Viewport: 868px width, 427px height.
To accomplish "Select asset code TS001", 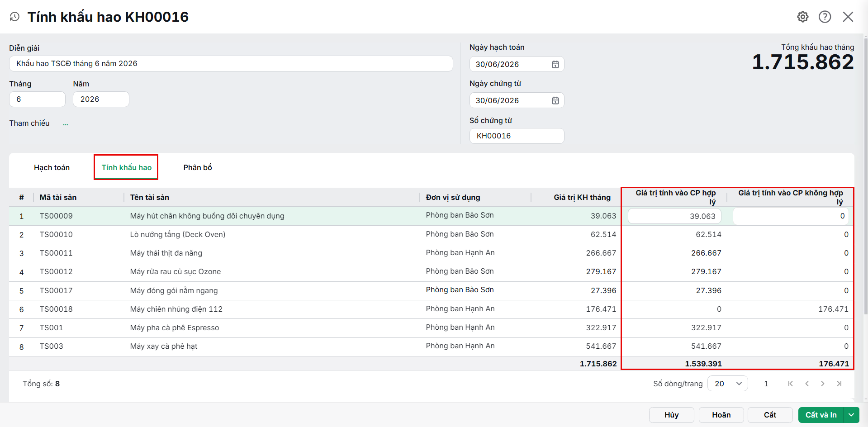I will pos(51,328).
